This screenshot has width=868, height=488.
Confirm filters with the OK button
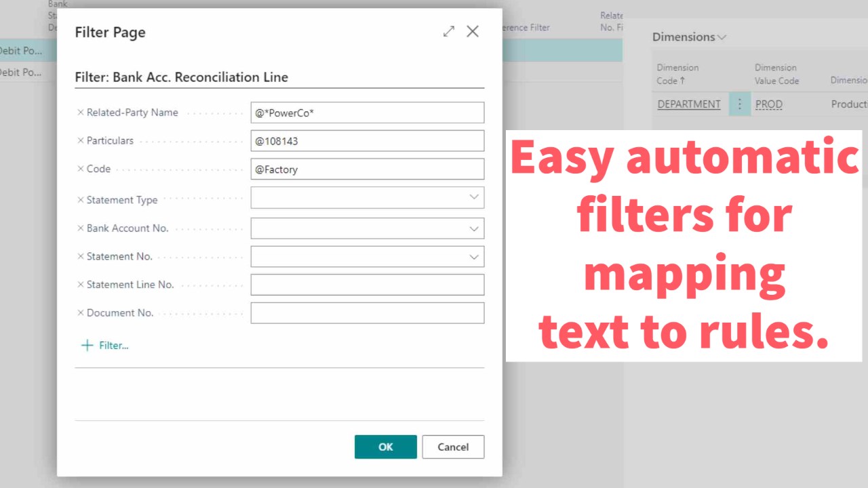(386, 447)
